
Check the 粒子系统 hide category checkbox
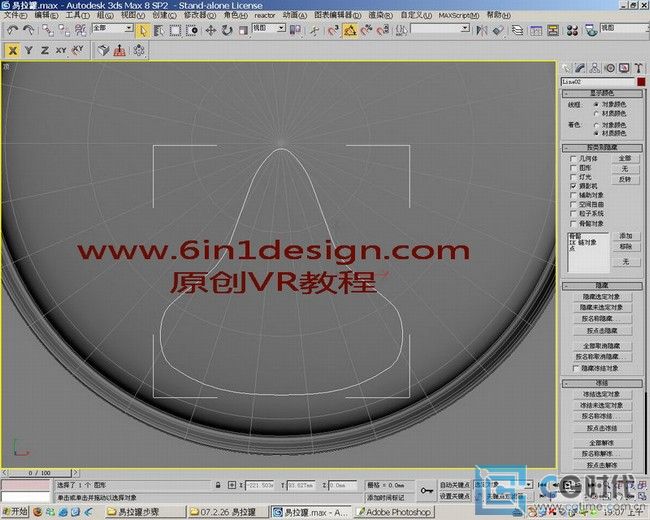pos(573,214)
